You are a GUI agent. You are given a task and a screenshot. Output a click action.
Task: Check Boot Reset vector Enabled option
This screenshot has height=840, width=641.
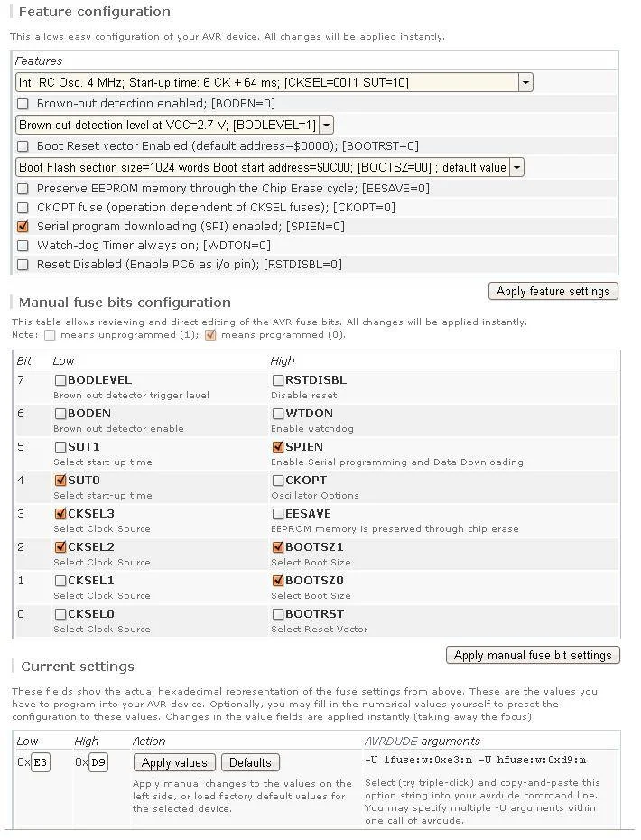click(23, 146)
